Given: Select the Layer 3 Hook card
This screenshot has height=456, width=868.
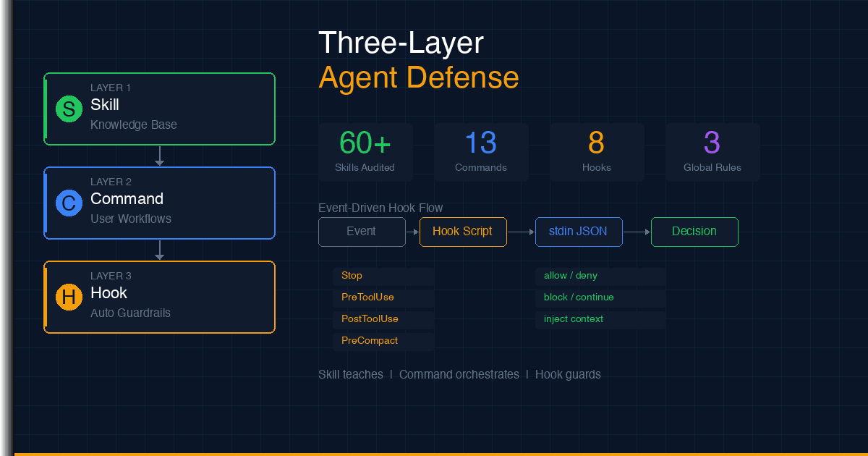Looking at the screenshot, I should [x=160, y=297].
